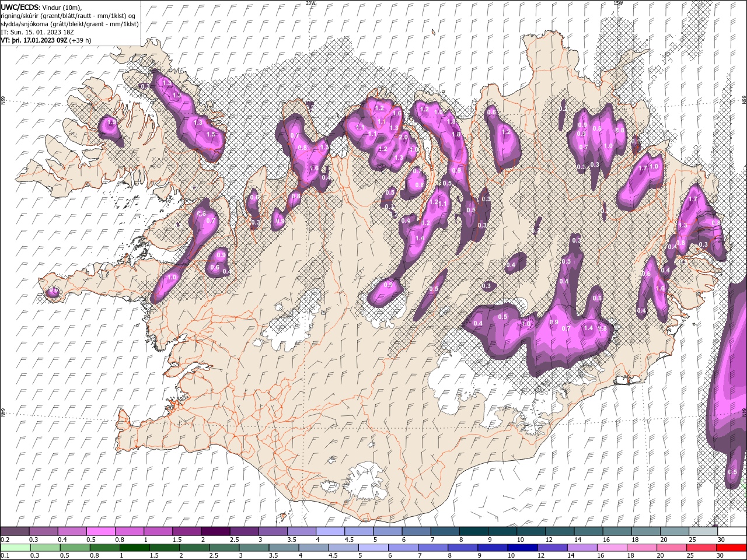This screenshot has width=747, height=560.
Task: Pick upper legend swatch between 18 and 20
Action: (x=646, y=531)
